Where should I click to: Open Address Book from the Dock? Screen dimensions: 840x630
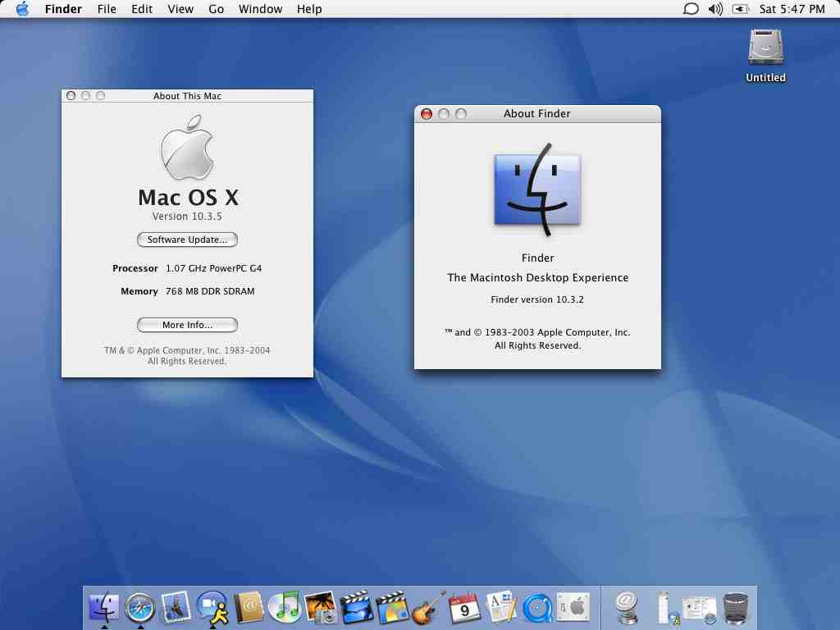click(249, 608)
